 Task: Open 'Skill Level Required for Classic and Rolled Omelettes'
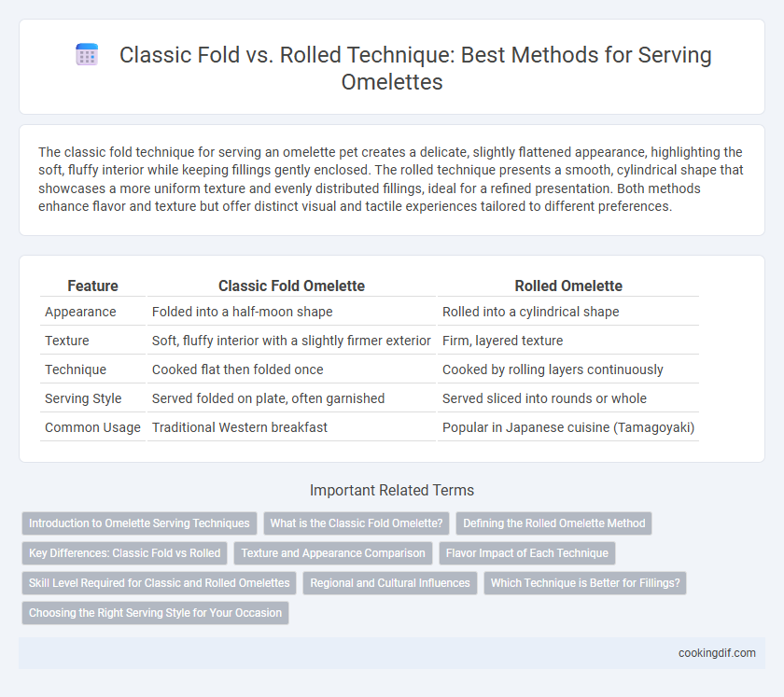click(x=159, y=583)
